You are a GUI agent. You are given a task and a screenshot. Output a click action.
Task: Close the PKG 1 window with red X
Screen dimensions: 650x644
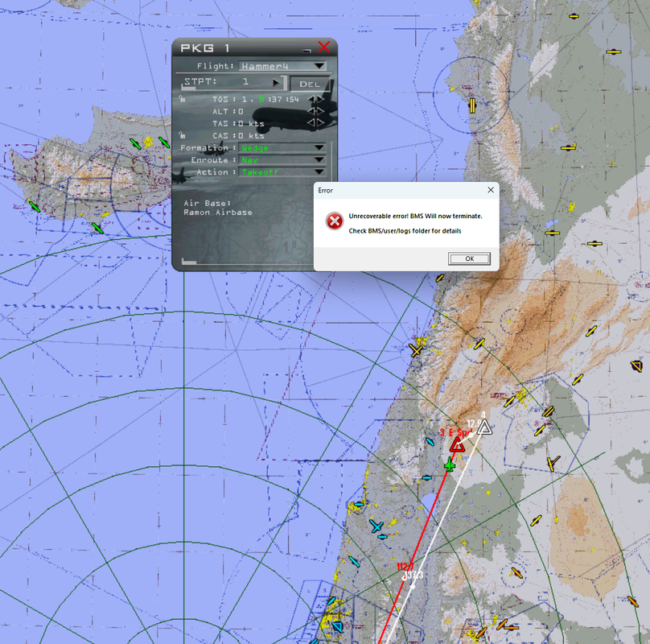click(323, 47)
